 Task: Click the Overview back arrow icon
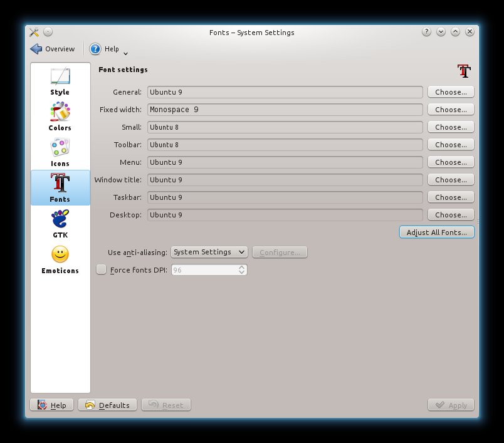click(36, 49)
